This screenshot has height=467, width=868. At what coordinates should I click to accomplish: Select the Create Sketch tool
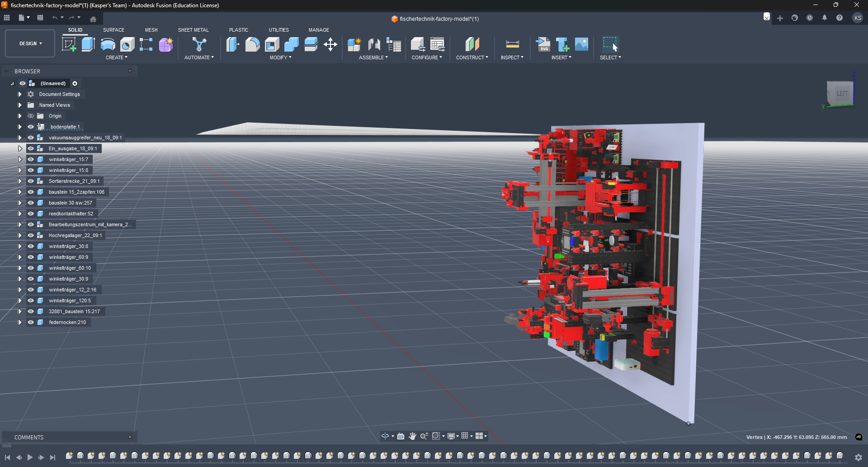click(69, 44)
